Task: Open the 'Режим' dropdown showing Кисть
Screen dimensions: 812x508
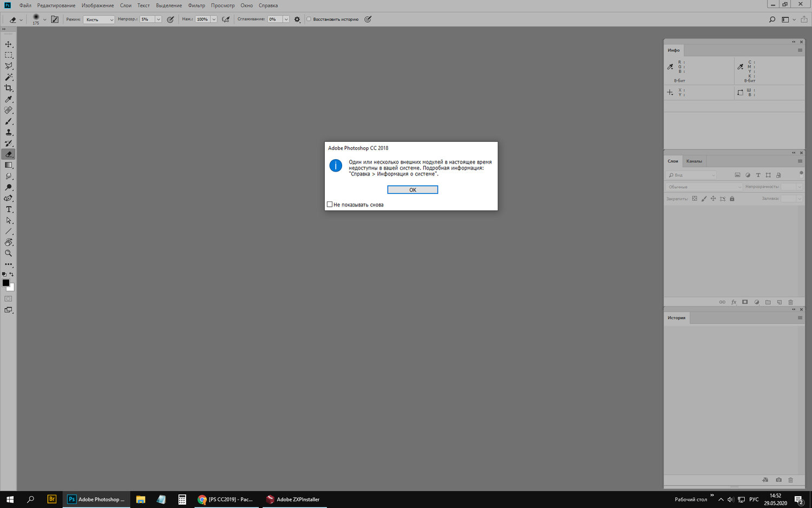Action: [x=99, y=19]
